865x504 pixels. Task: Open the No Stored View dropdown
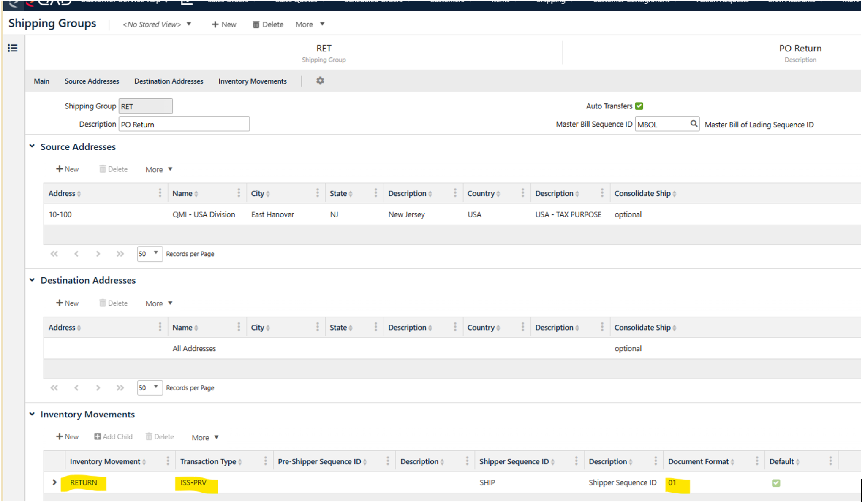tap(189, 24)
